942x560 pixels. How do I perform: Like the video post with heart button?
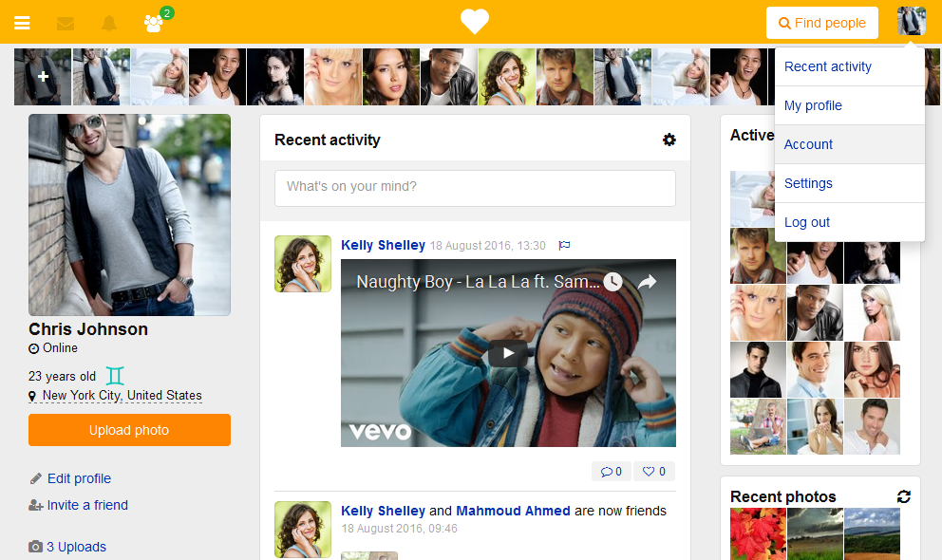click(x=654, y=471)
